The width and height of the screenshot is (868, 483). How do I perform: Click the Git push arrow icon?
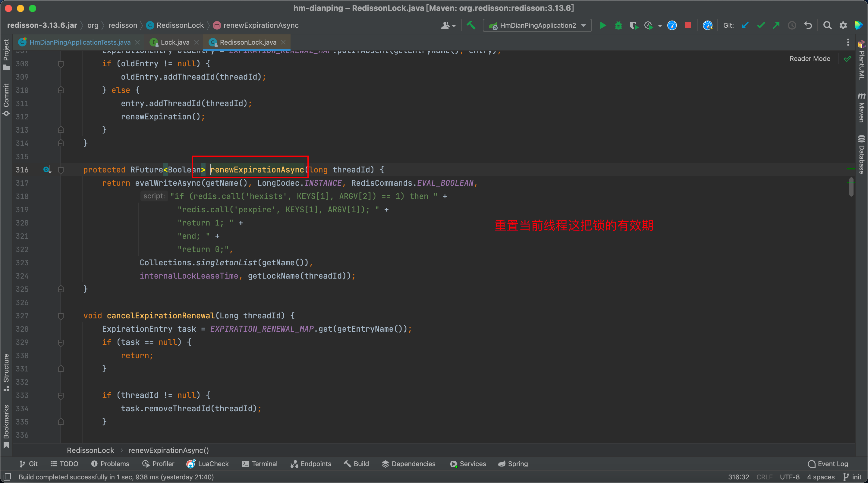pos(776,25)
